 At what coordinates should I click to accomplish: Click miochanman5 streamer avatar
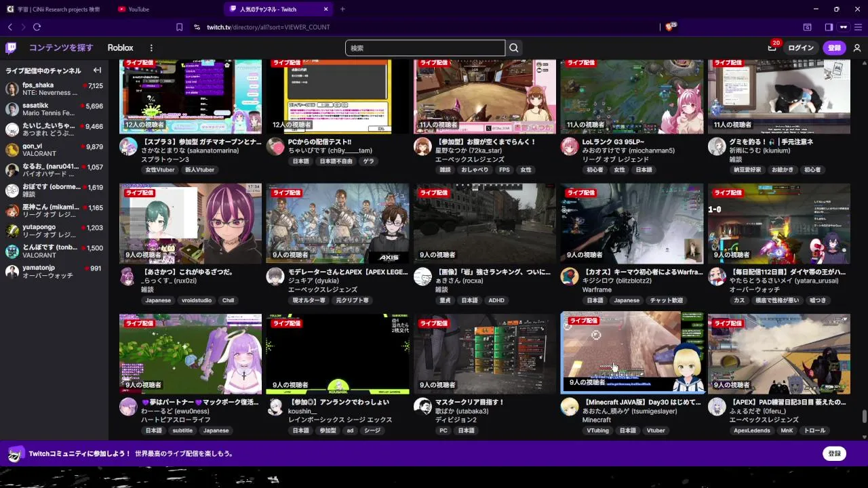(570, 146)
